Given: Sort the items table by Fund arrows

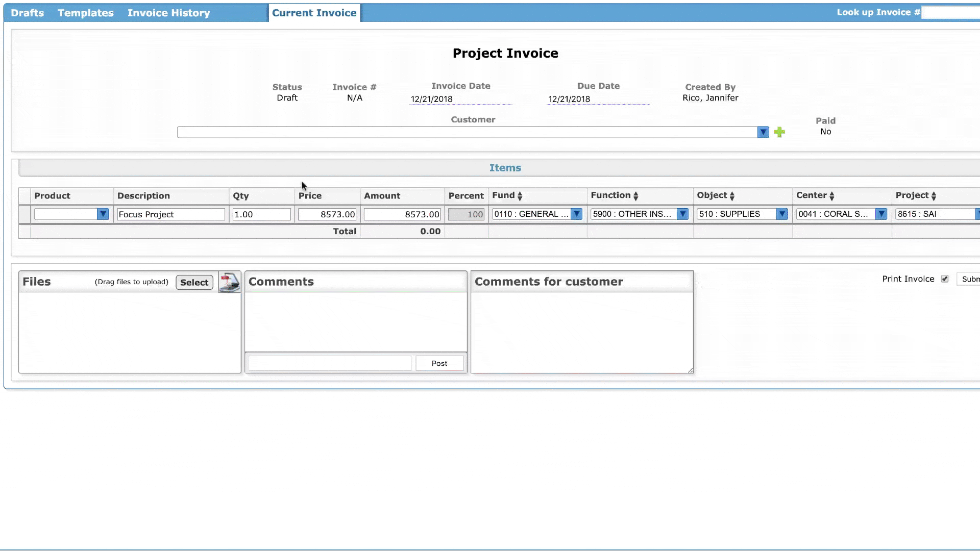Looking at the screenshot, I should click(520, 196).
